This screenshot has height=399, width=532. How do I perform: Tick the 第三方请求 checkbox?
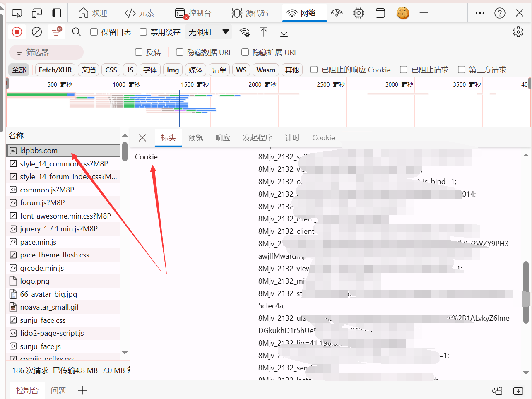pos(462,70)
